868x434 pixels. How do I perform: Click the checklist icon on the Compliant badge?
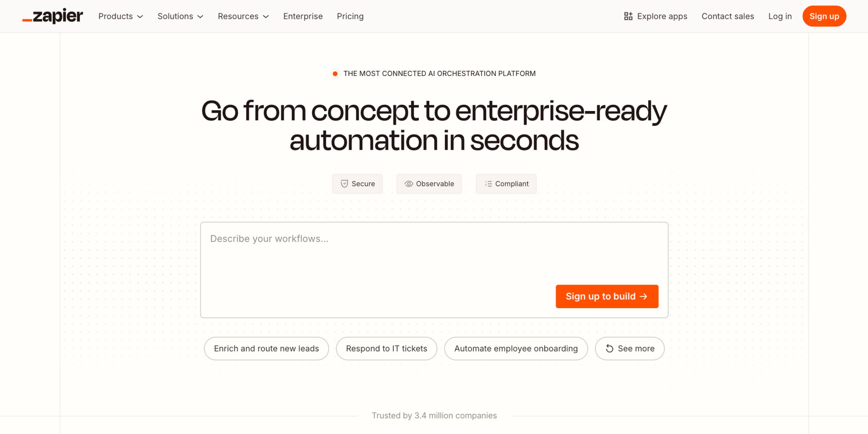488,184
